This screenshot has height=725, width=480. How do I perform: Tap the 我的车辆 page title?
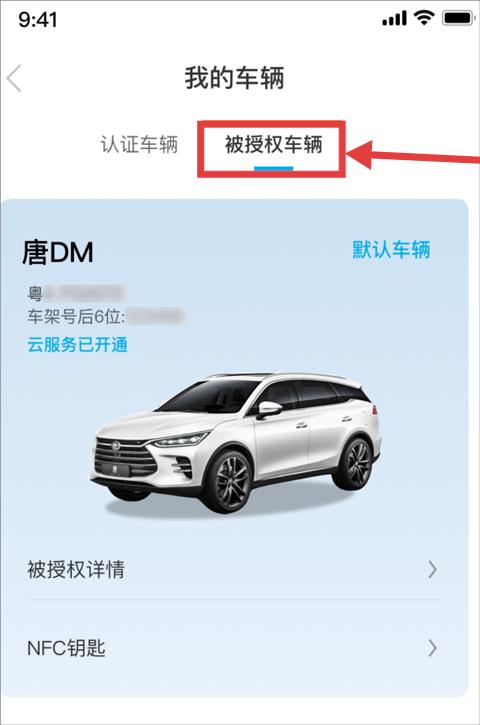point(234,78)
